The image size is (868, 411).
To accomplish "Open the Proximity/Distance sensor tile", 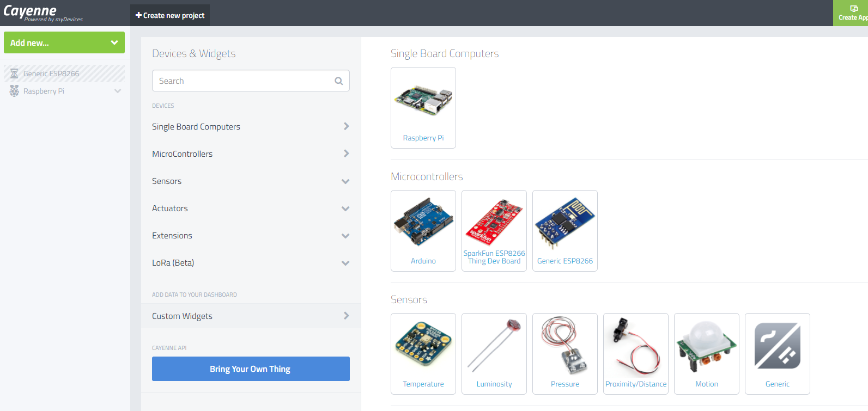I will (635, 354).
